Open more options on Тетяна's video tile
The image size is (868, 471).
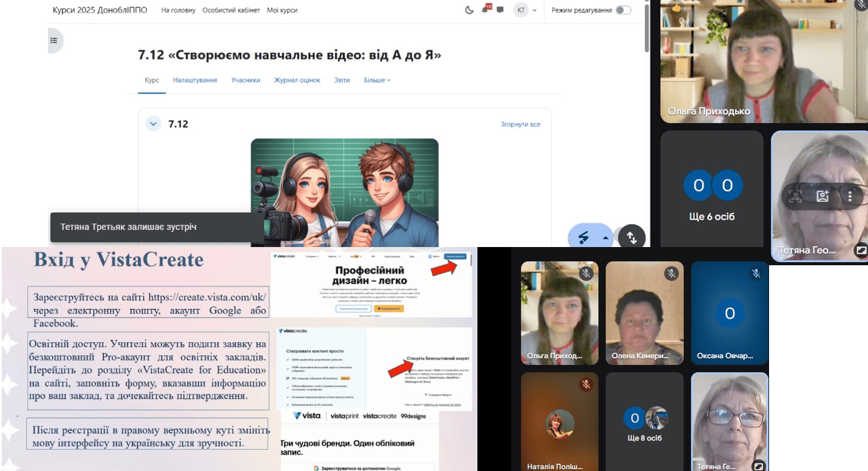(x=850, y=196)
